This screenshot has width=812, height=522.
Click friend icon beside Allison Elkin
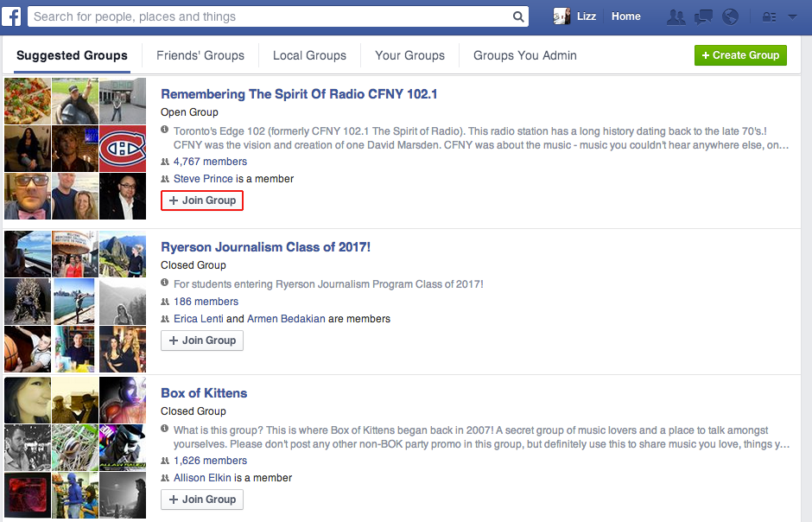pos(165,477)
